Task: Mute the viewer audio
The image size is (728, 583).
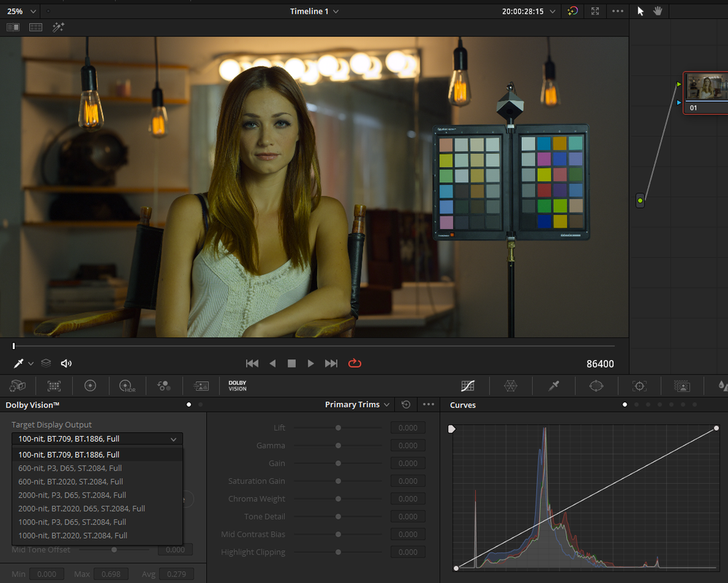Action: pos(66,363)
